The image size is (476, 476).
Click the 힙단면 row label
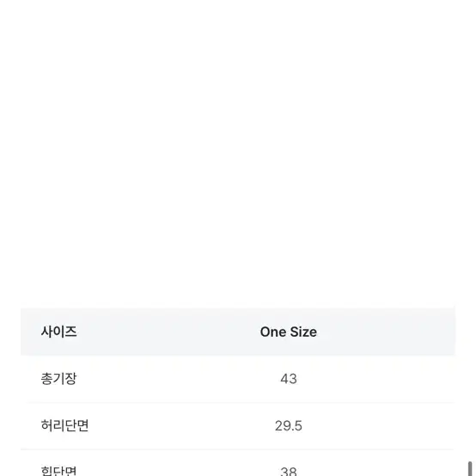[x=59, y=471]
